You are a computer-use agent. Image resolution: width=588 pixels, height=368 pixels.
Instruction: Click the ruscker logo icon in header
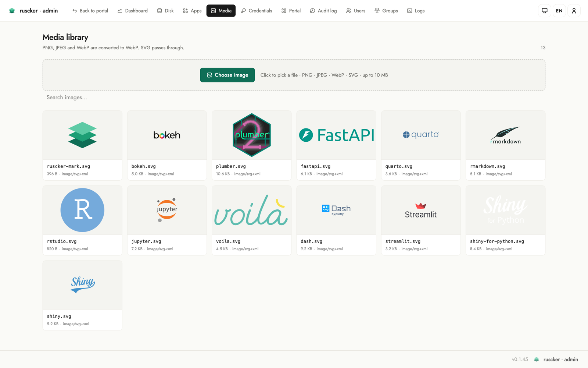(x=12, y=11)
